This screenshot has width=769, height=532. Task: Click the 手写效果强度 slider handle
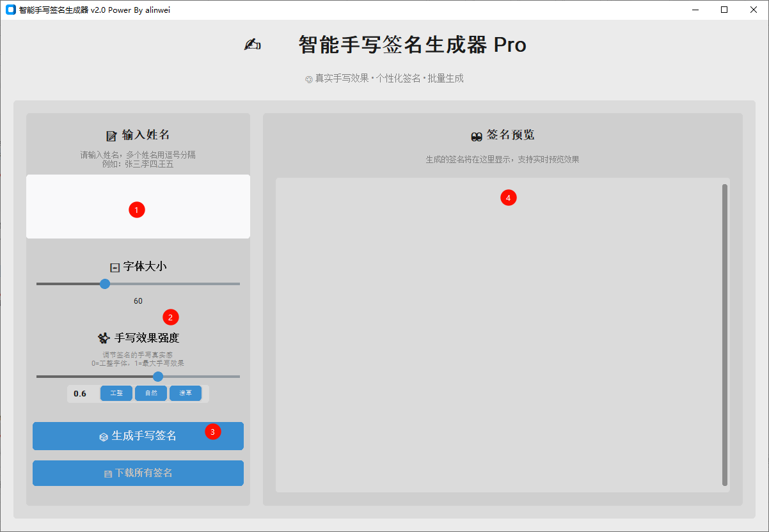click(158, 377)
